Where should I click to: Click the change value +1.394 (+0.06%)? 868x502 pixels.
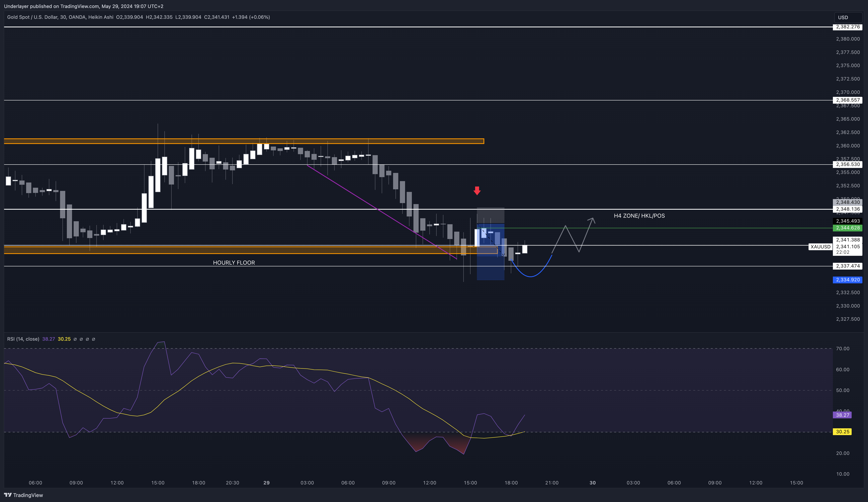(251, 17)
